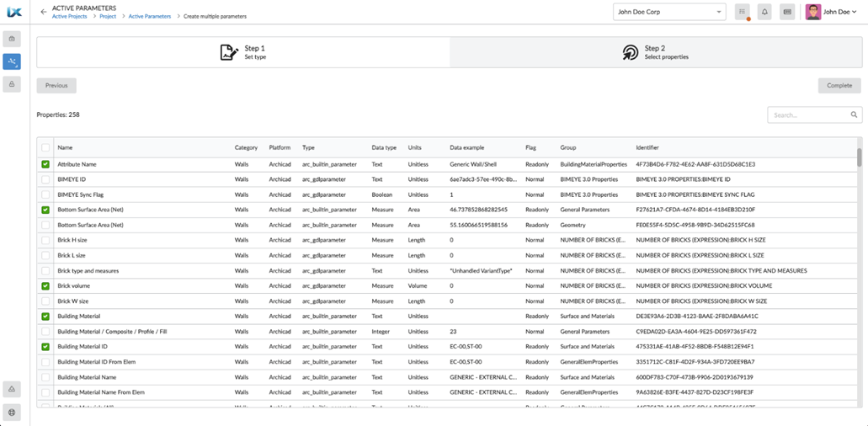
Task: Click the back arrow beside Active Parameters
Action: point(44,12)
